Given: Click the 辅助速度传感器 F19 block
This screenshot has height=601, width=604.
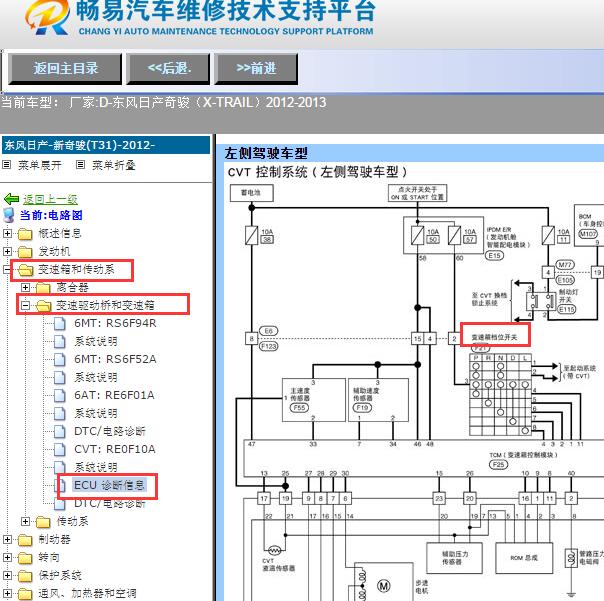Looking at the screenshot, I should pos(378,400).
